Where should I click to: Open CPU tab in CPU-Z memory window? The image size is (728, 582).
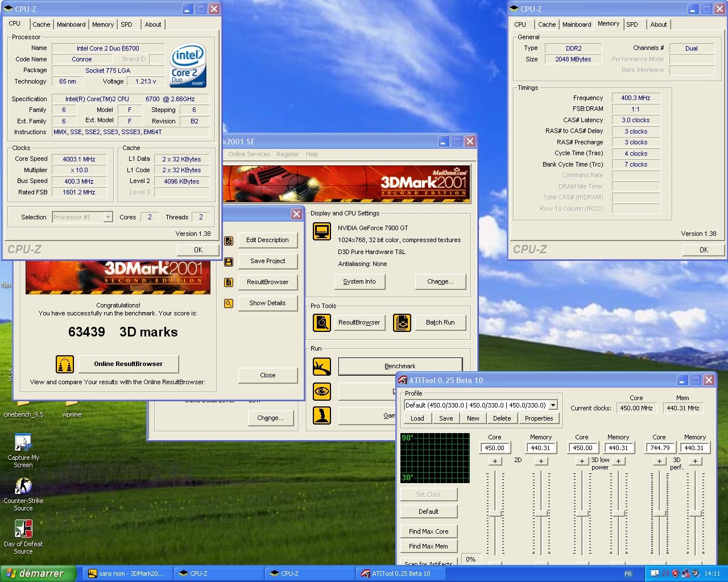pos(520,24)
